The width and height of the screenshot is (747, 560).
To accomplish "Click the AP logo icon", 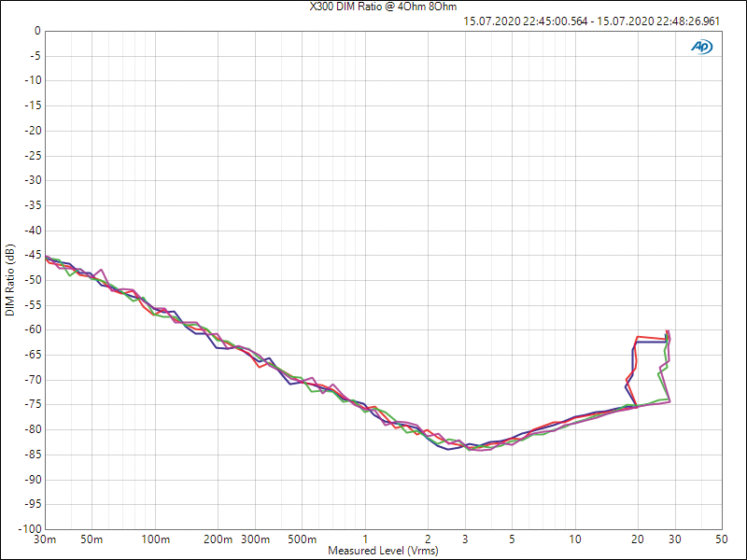I will [x=702, y=47].
